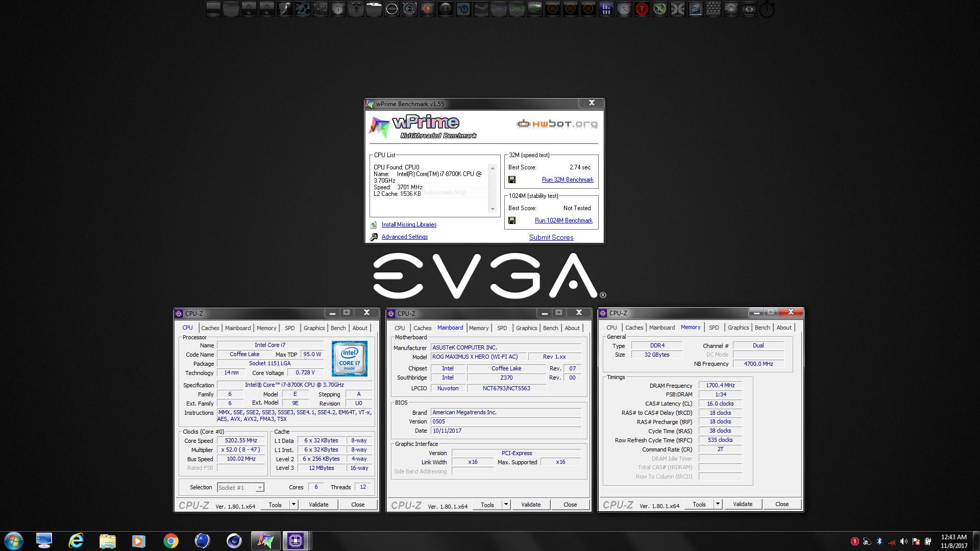
Task: Switch to SPD tab in the right CPU-Z window
Action: click(714, 328)
